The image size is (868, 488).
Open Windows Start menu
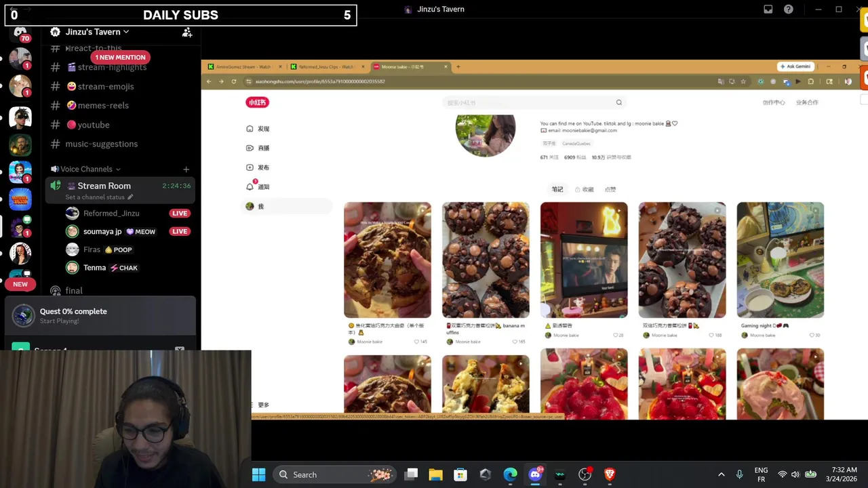coord(258,474)
